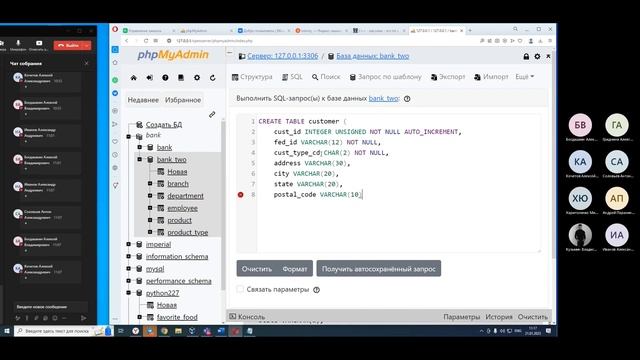Image resolution: width=640 pixels, height=360 pixels.
Task: Open dropdown arrow on red leave button
Action: coord(87,46)
